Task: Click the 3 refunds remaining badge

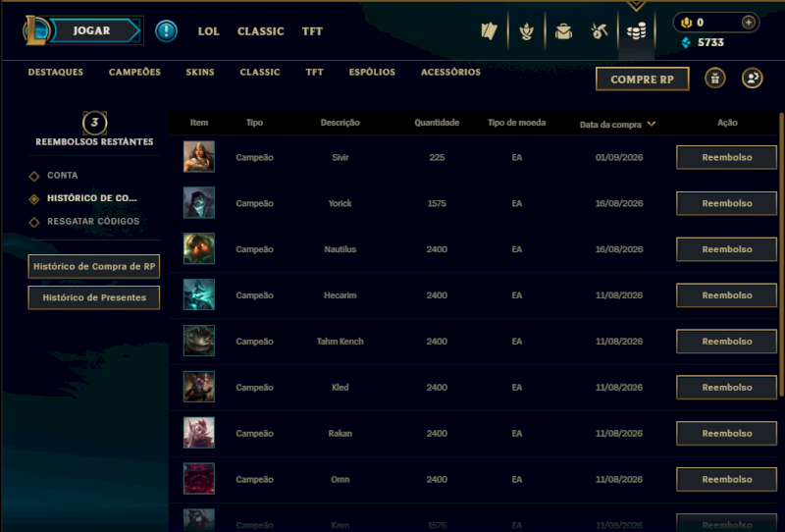Action: [x=94, y=123]
